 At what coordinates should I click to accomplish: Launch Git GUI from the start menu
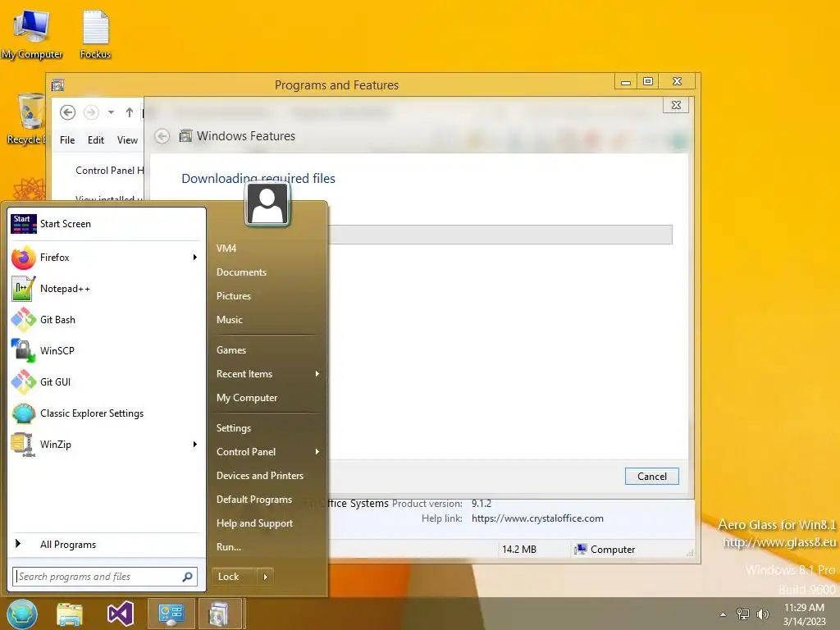106,382
